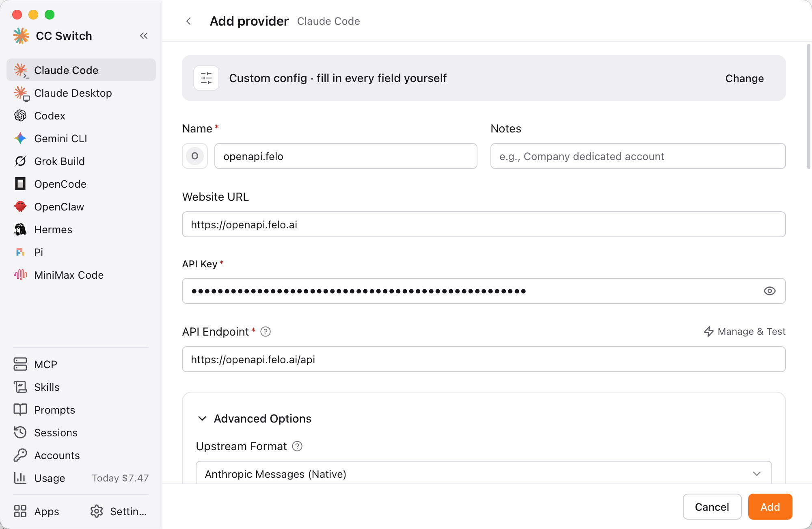Click the Name input field with openapi.felo
Viewport: 812px width, 529px height.
pos(346,156)
